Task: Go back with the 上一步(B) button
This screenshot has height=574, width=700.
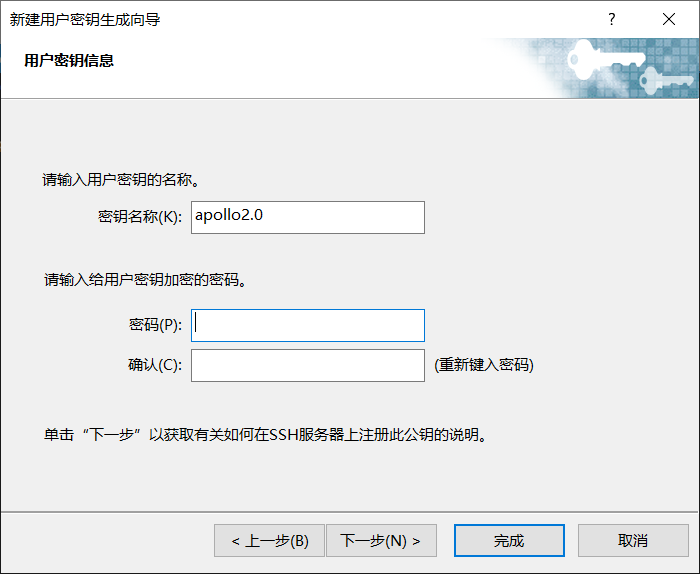Action: coord(269,541)
